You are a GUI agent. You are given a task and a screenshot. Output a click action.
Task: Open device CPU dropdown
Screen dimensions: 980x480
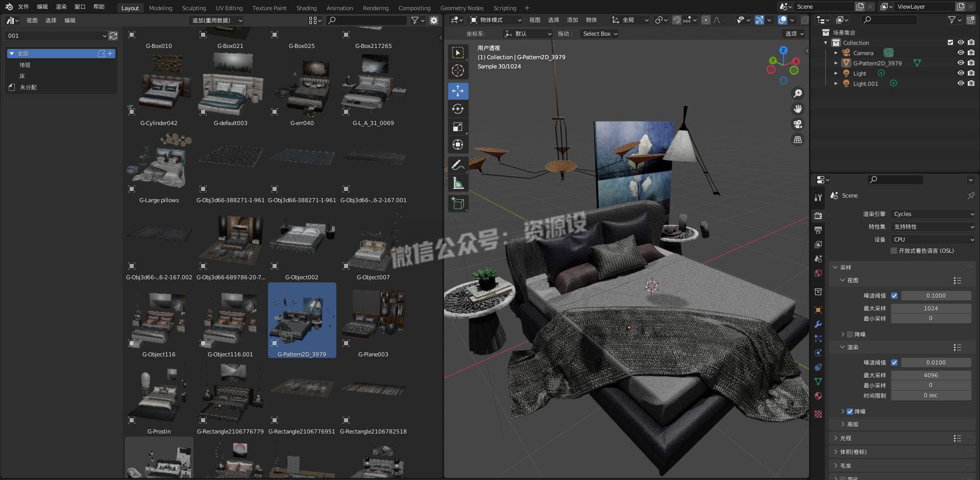[933, 239]
